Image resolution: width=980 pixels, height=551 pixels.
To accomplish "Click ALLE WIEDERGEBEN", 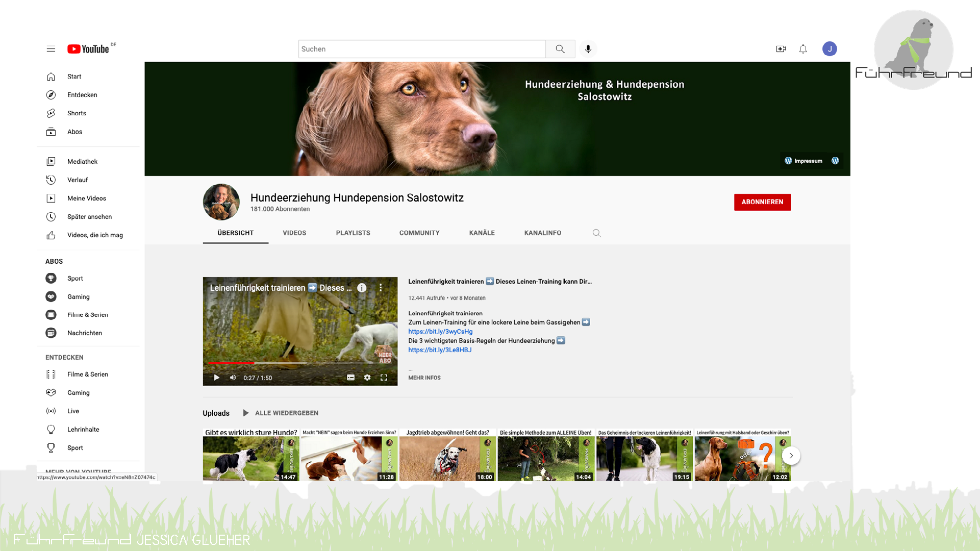I will click(281, 413).
